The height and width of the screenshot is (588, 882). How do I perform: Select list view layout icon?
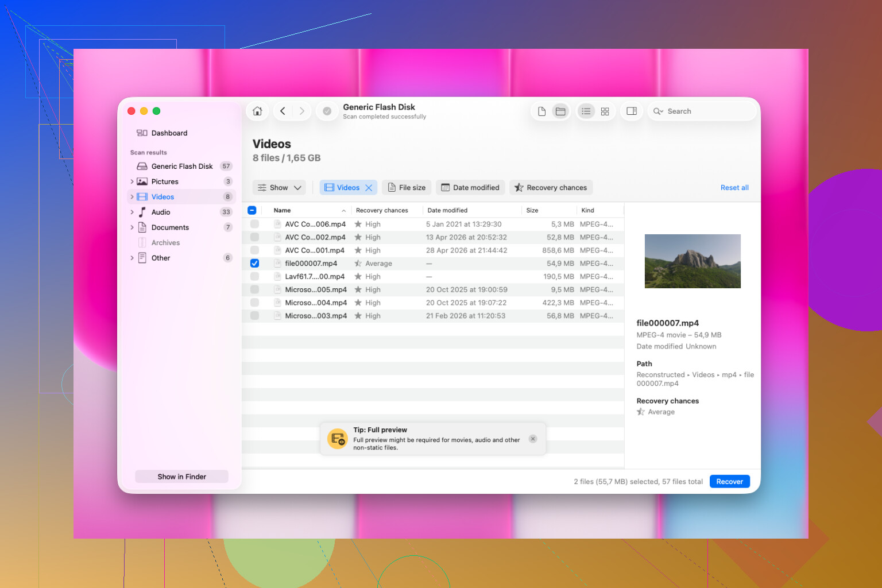pos(586,111)
